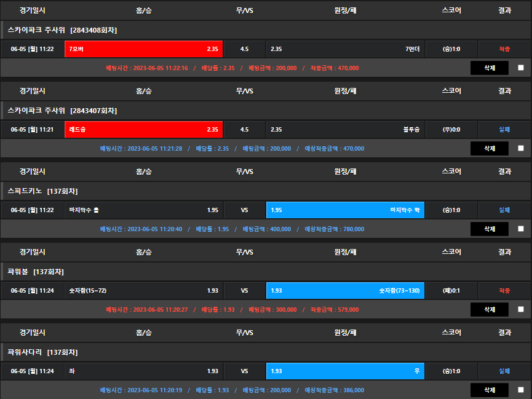The height and width of the screenshot is (399, 532).
Task: Check the checkbox for 스카이파크 주사위 2843408회차 bet
Action: [521, 68]
